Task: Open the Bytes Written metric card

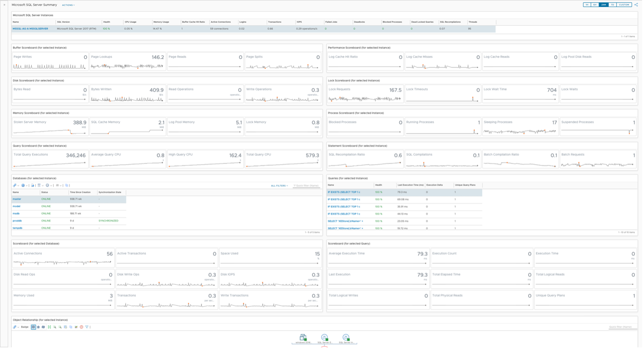Action: 128,94
